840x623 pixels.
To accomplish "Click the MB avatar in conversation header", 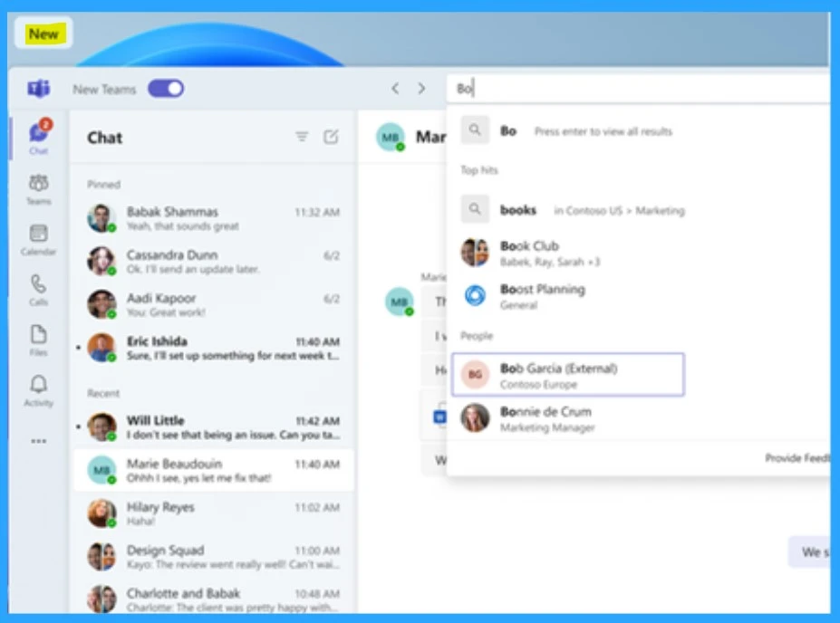I will (391, 137).
